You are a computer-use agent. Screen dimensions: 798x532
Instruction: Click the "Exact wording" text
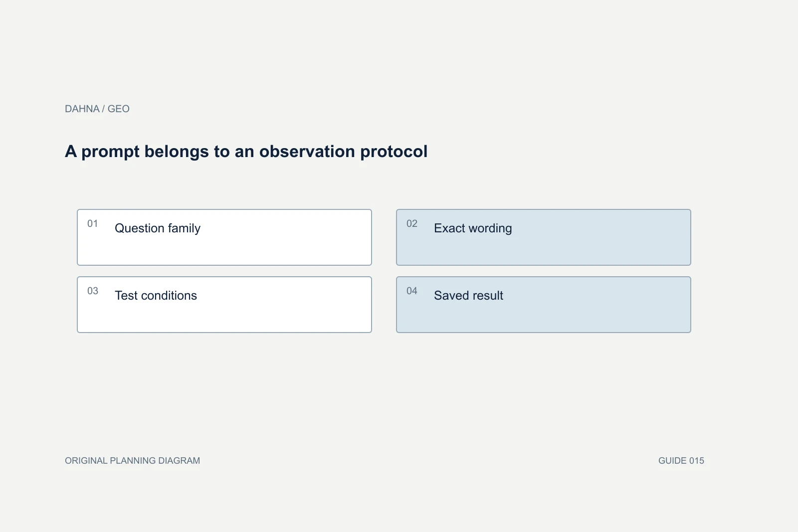[473, 228]
